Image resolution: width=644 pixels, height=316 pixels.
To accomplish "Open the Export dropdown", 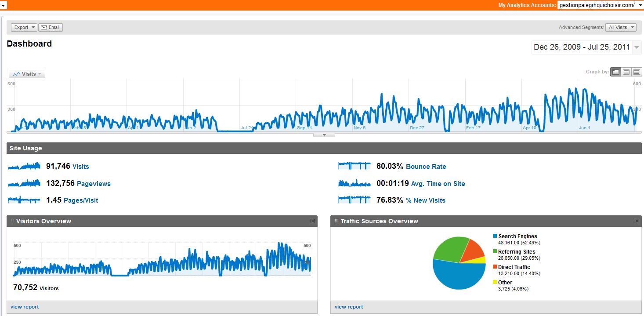I will click(24, 27).
